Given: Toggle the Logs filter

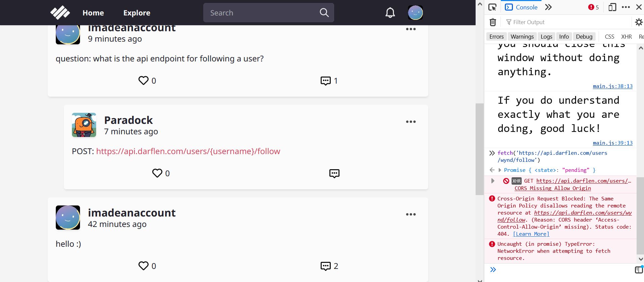Looking at the screenshot, I should pyautogui.click(x=546, y=37).
